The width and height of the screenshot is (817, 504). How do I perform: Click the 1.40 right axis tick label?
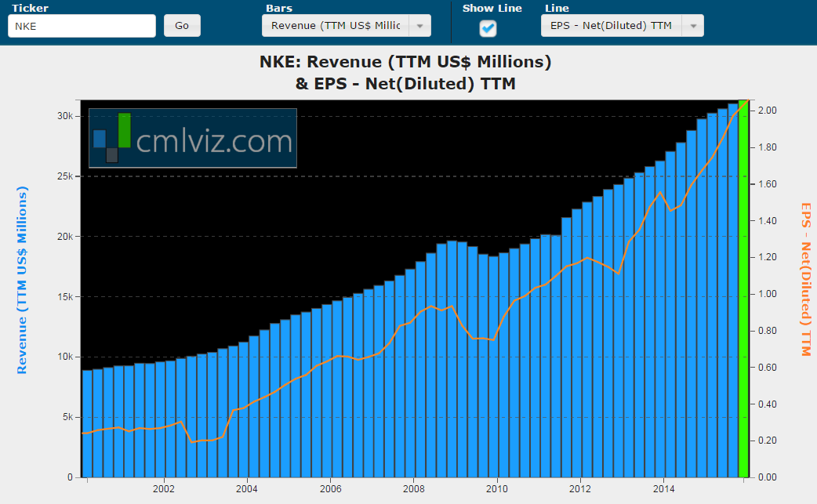[767, 221]
